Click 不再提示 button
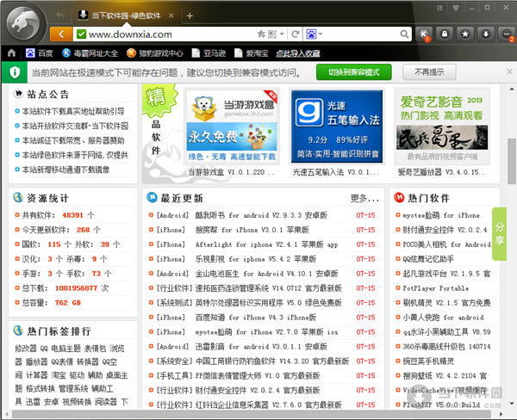The width and height of the screenshot is (517, 420). (x=429, y=72)
